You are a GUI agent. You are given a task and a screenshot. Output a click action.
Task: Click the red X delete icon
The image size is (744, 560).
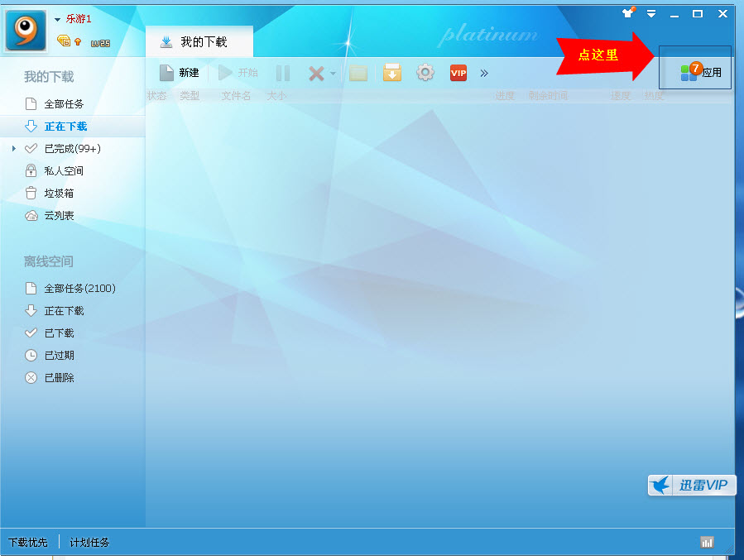pyautogui.click(x=316, y=73)
